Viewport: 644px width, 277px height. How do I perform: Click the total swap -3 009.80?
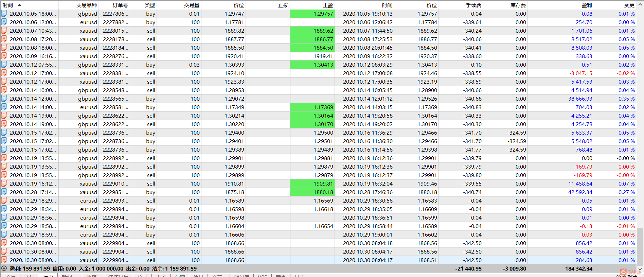click(x=514, y=269)
